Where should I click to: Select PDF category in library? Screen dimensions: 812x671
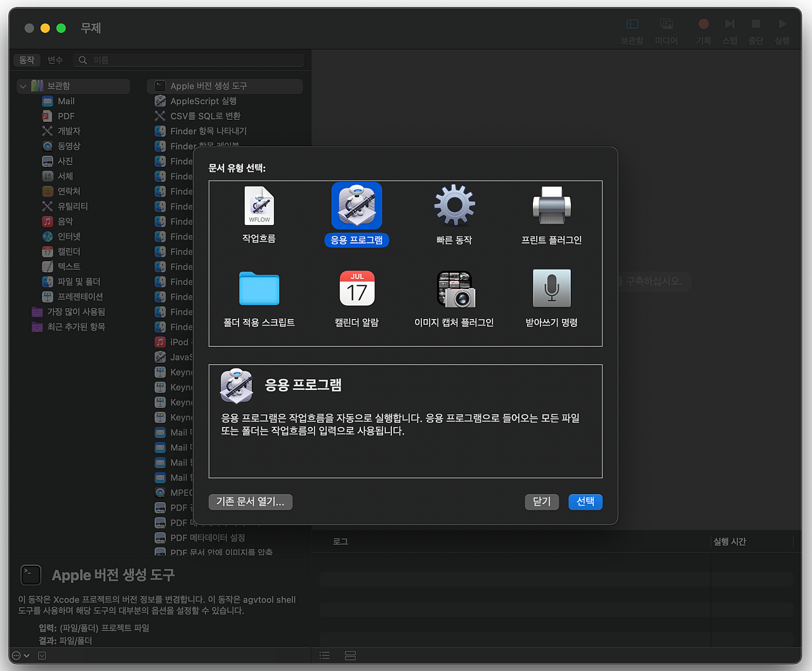coord(66,116)
